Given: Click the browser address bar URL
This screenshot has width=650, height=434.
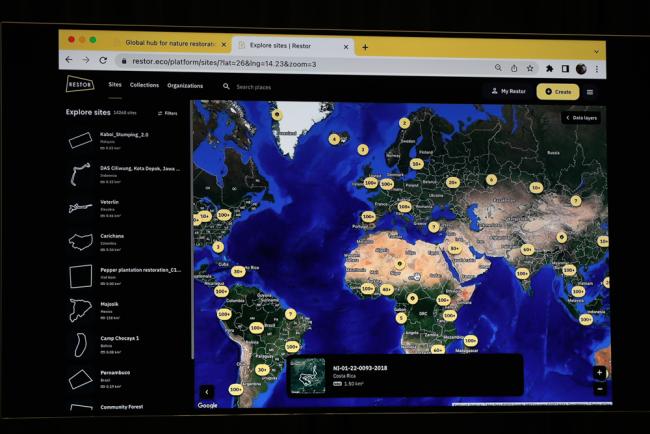Looking at the screenshot, I should click(224, 63).
